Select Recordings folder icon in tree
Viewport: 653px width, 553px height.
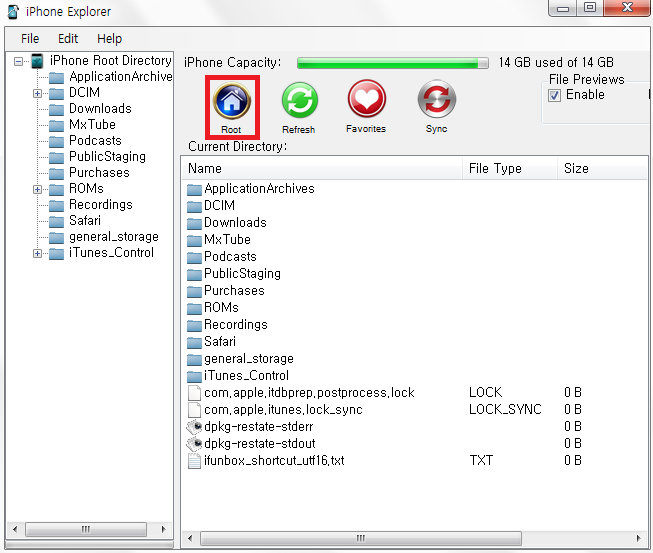tap(56, 205)
